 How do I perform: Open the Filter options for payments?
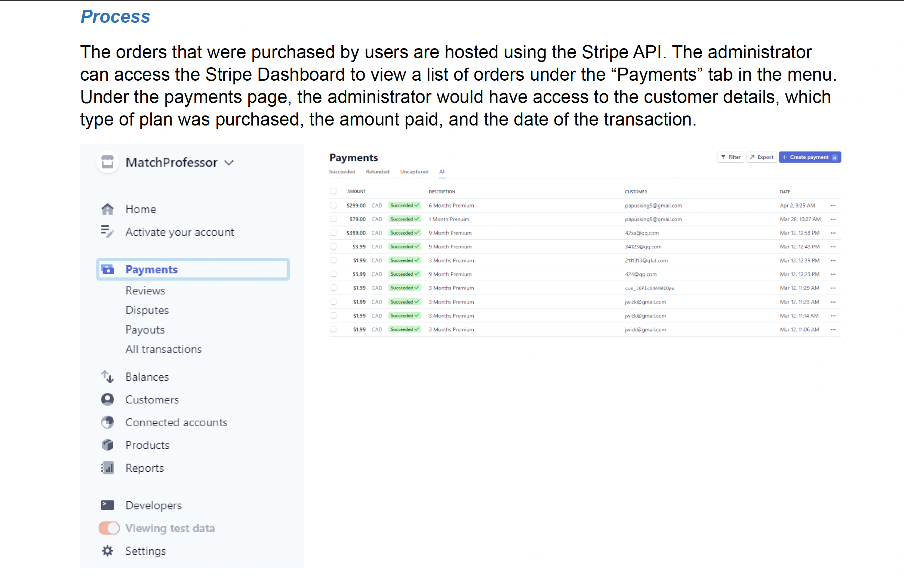pos(731,157)
